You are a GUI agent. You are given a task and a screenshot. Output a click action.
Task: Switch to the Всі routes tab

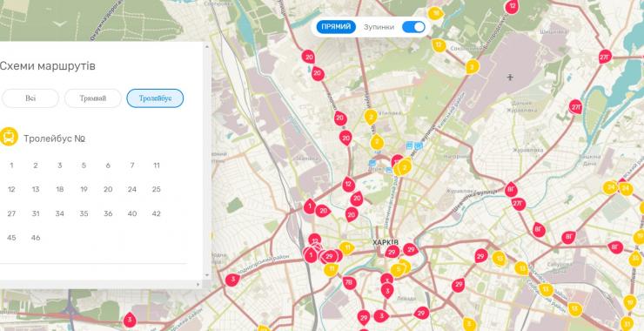(30, 98)
